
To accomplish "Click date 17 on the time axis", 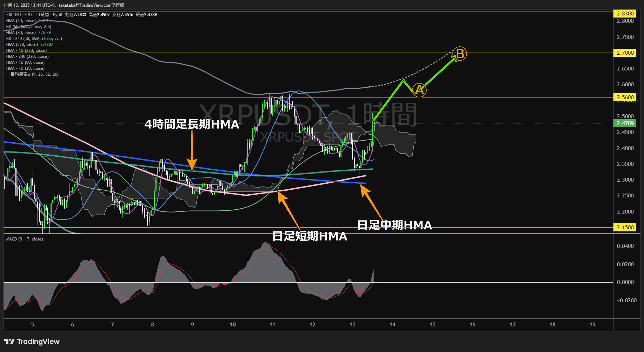I will [512, 325].
